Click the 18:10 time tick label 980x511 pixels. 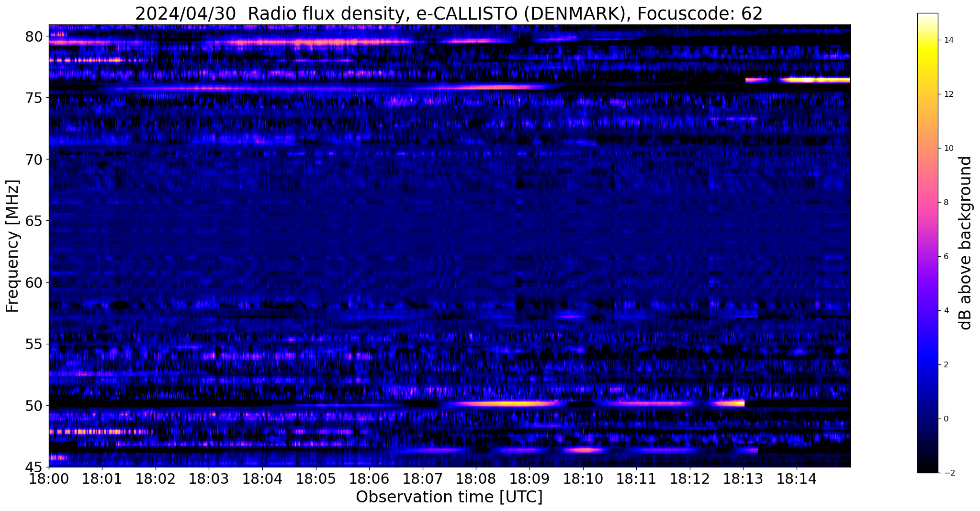(x=583, y=478)
